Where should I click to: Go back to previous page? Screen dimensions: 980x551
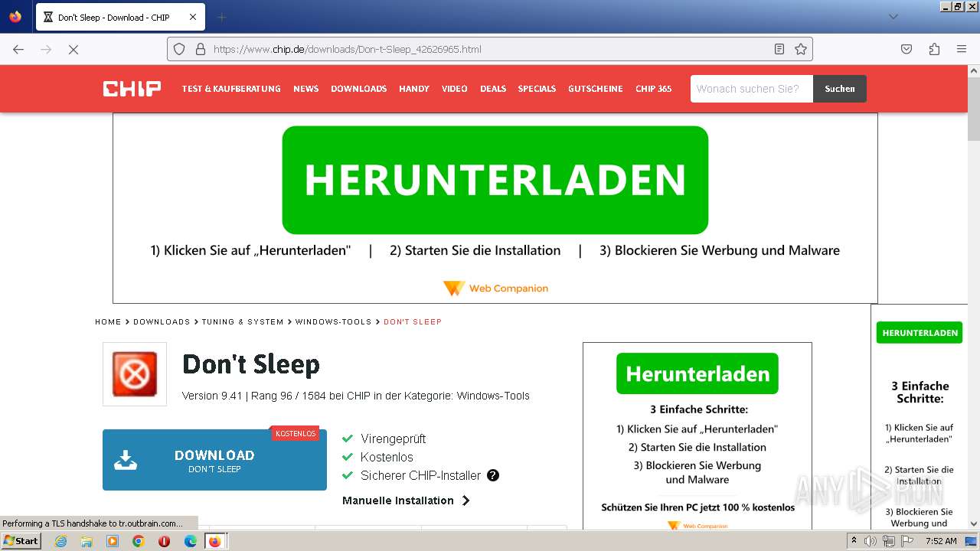[18, 49]
